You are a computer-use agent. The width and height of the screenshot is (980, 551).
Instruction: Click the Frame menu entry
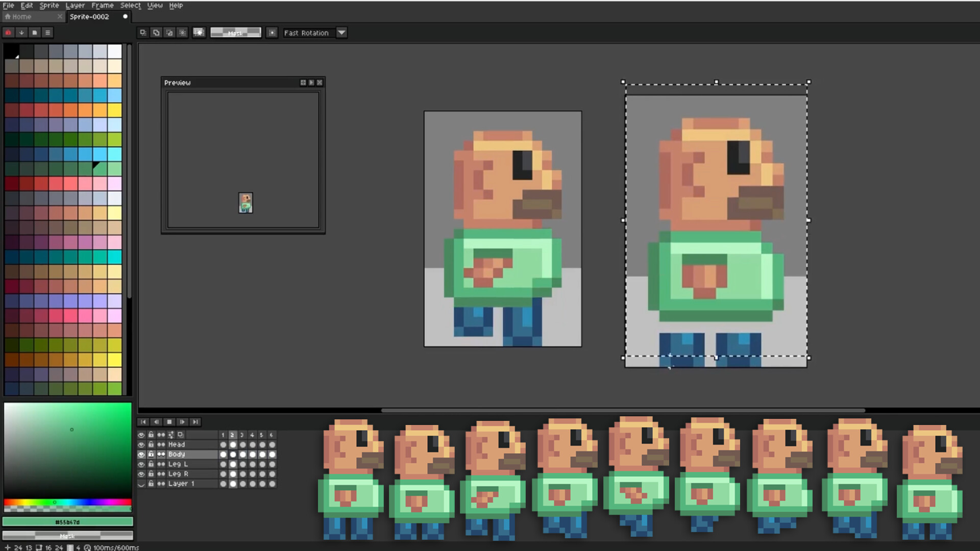coord(102,5)
